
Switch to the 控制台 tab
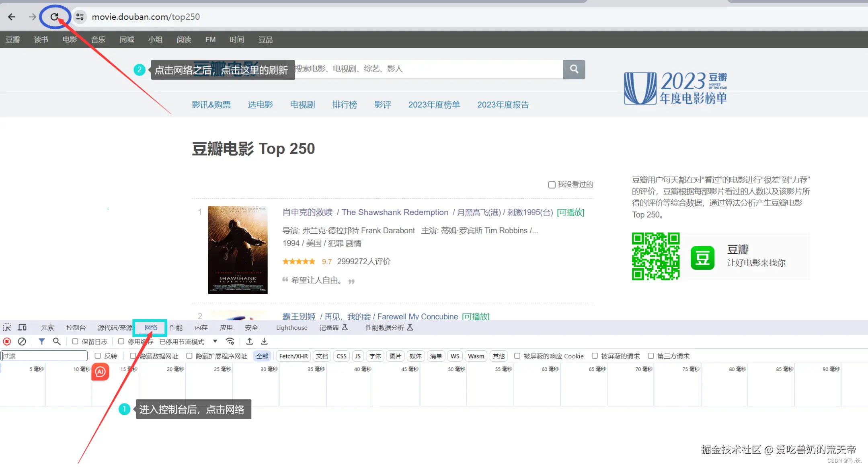(x=76, y=327)
